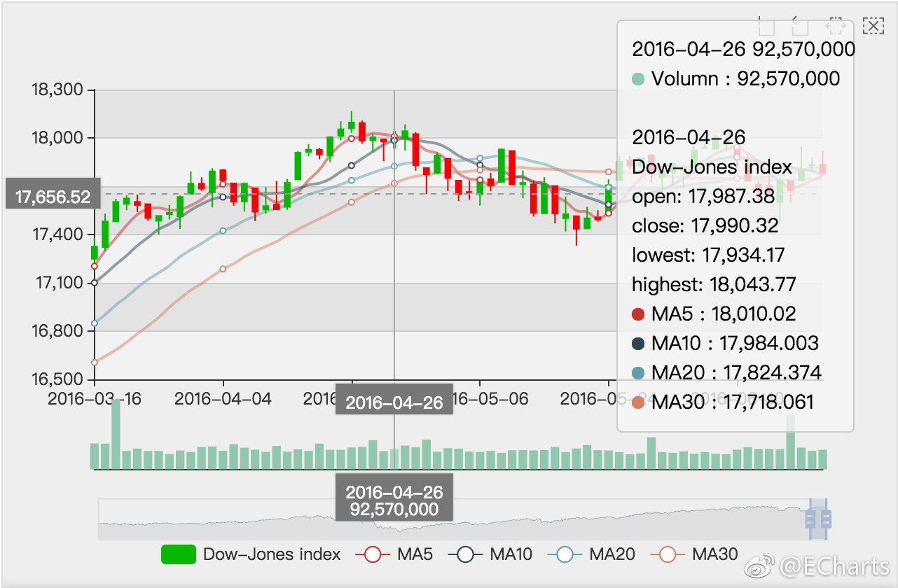Select the area zoom tool in toolbox
Viewport: 898px width, 588px height.
(x=767, y=27)
